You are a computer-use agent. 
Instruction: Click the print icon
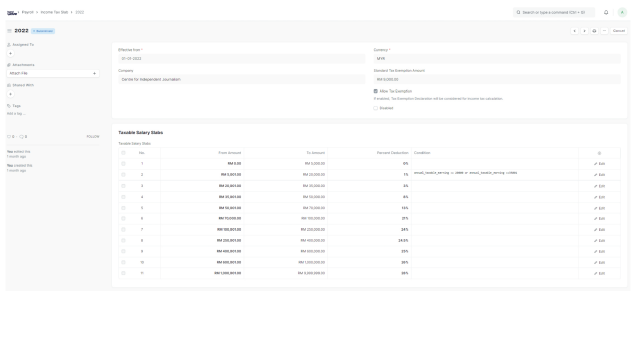(594, 31)
